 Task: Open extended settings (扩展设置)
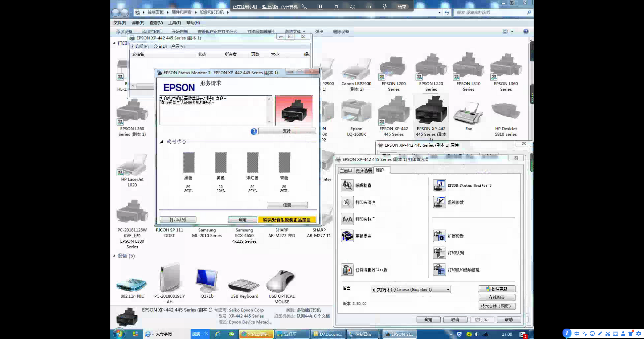(x=439, y=236)
